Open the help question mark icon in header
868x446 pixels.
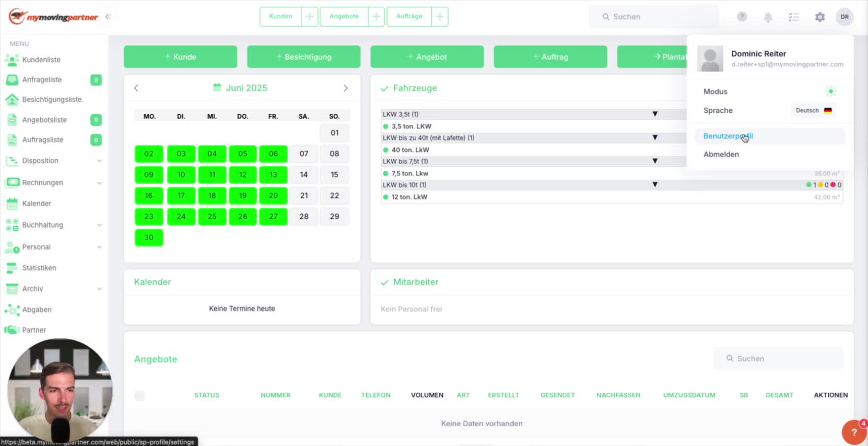742,17
